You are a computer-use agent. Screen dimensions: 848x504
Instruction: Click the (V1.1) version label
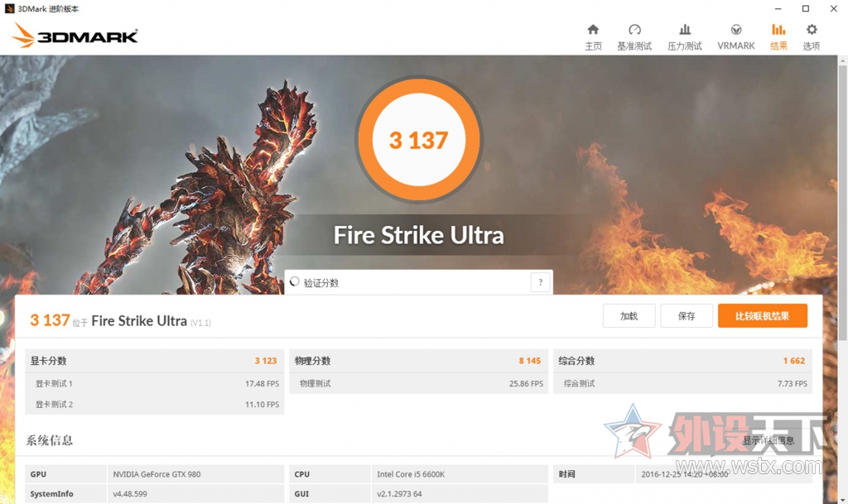point(200,323)
